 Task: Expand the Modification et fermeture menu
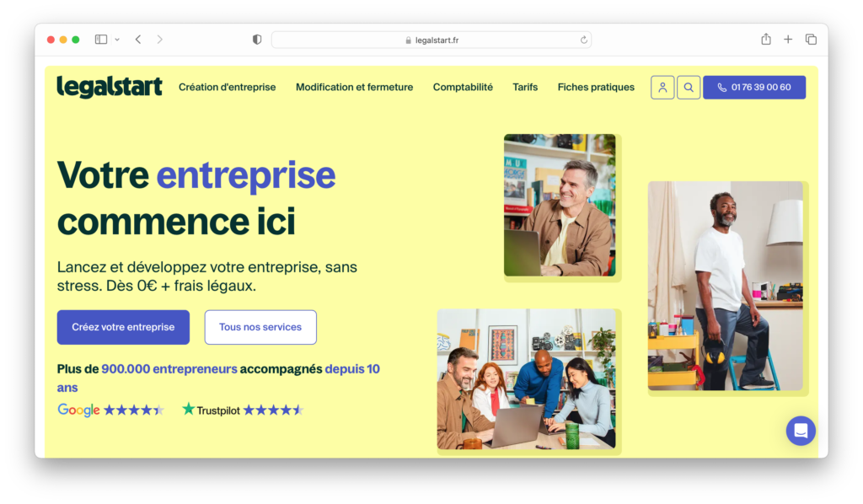coord(354,87)
